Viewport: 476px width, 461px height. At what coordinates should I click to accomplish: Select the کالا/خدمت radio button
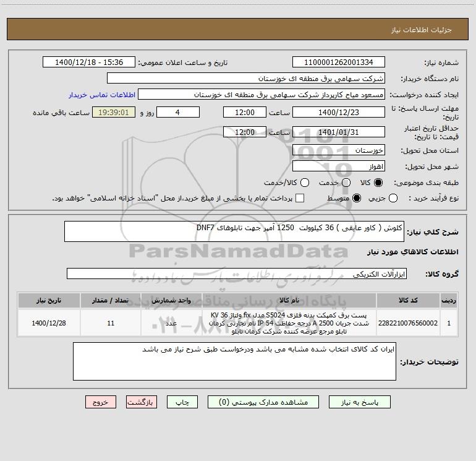tap(305, 183)
